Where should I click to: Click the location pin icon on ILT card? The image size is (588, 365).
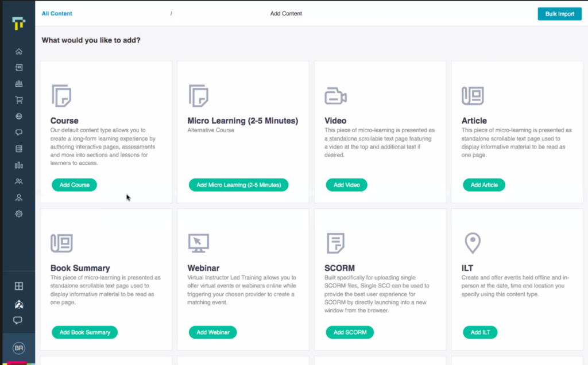coord(473,243)
